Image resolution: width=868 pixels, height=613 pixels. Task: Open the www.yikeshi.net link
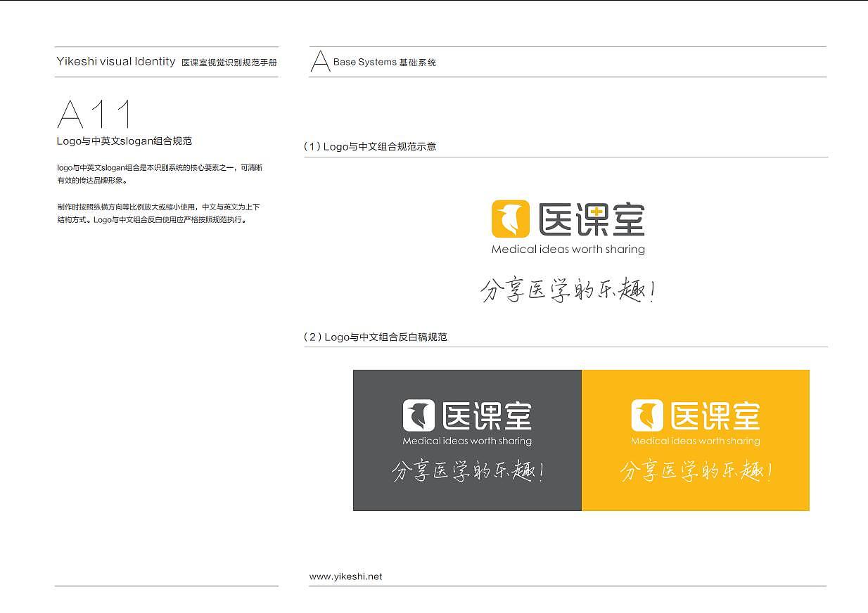click(345, 576)
